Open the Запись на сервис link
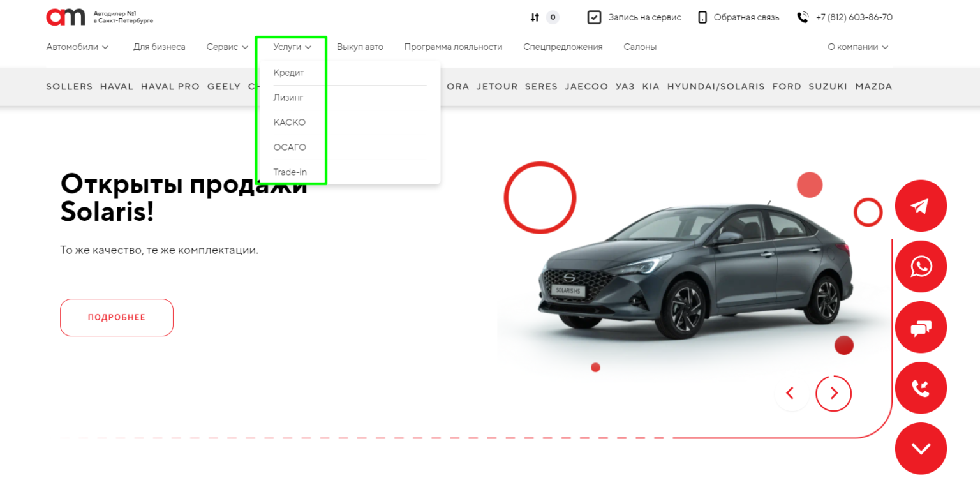Viewport: 980px width, 478px height. tap(634, 17)
